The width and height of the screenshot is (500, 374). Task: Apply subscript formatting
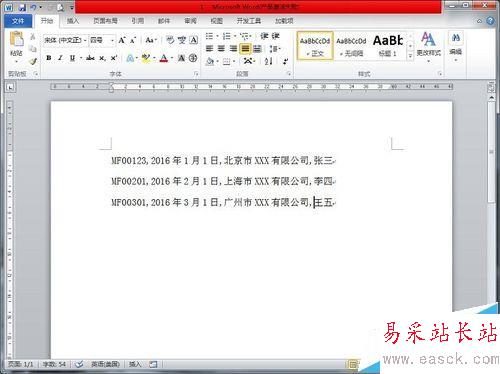pyautogui.click(x=103, y=58)
